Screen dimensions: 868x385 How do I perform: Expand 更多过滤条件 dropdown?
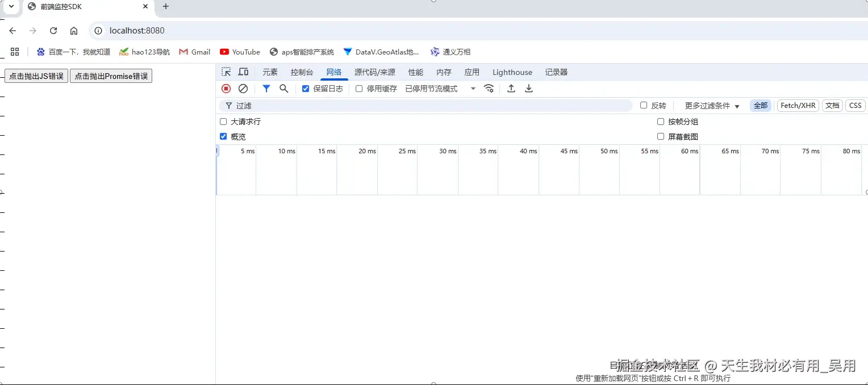pyautogui.click(x=712, y=106)
